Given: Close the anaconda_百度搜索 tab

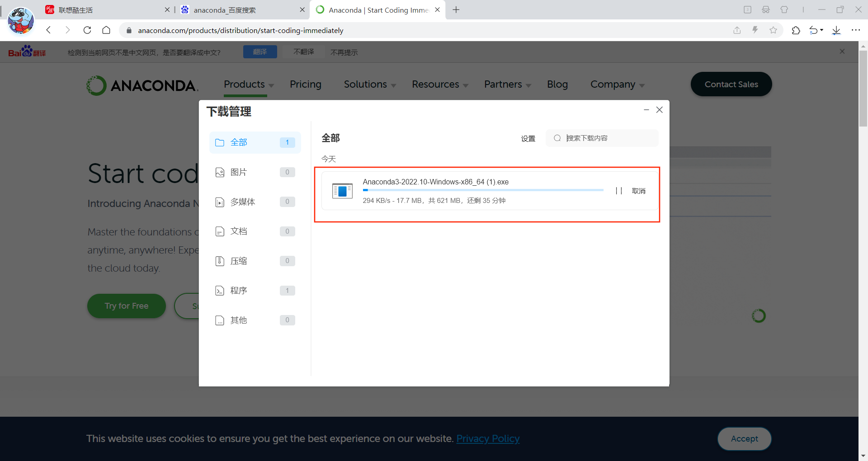Looking at the screenshot, I should click(x=302, y=10).
